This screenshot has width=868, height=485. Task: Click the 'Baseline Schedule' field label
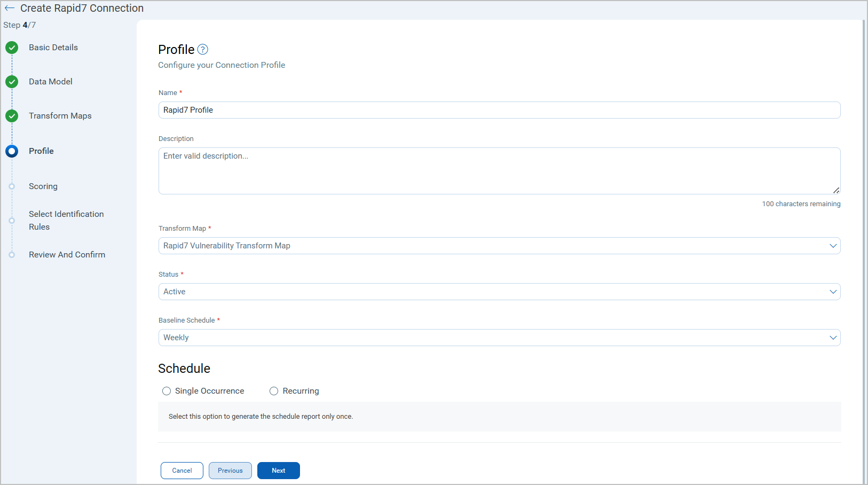coord(187,320)
